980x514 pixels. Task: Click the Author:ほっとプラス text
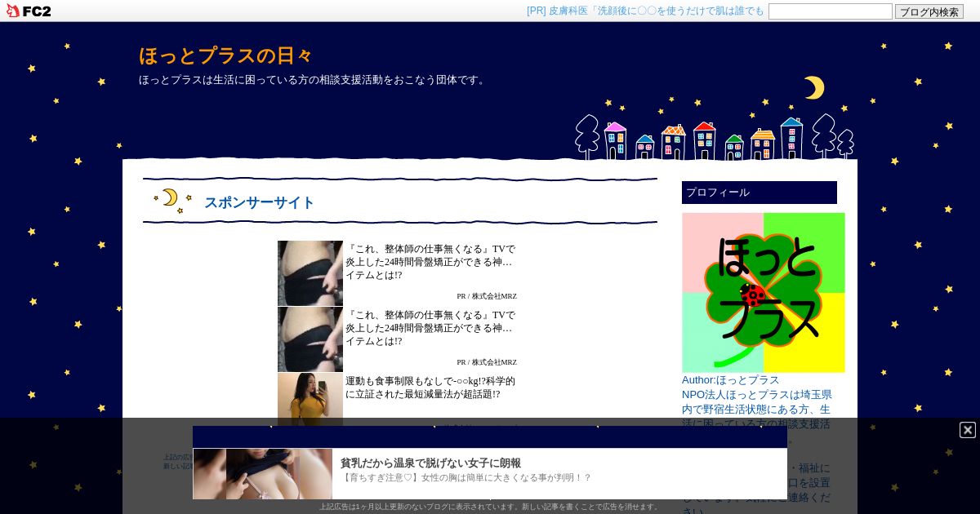pos(731,379)
